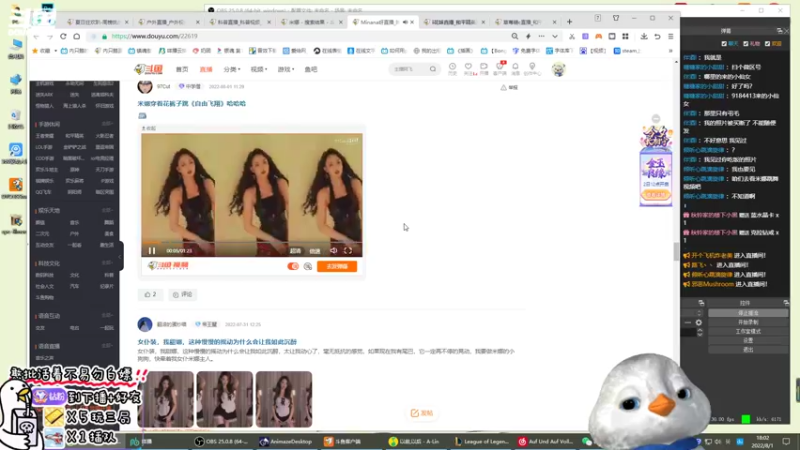Screen dimensions: 800x450
Task: Open a new browser tab with plus
Action: pyautogui.click(x=569, y=22)
